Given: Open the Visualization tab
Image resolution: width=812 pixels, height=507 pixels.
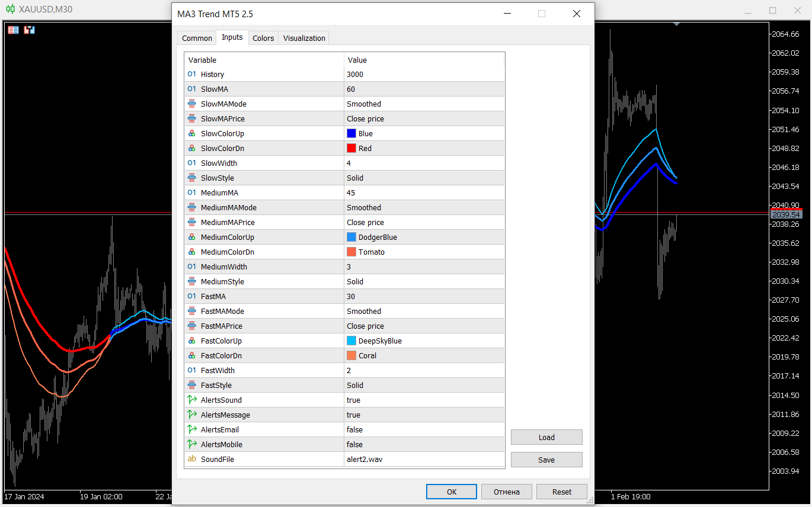Looking at the screenshot, I should tap(303, 38).
